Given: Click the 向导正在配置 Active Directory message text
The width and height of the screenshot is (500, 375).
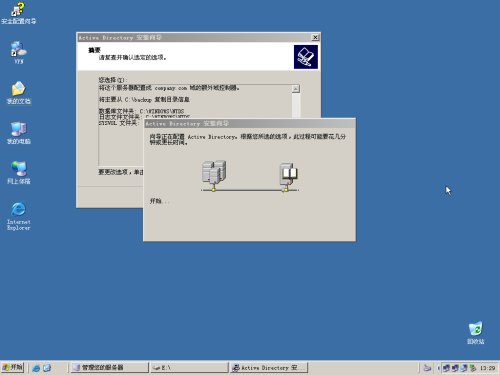Looking at the screenshot, I should (248, 139).
